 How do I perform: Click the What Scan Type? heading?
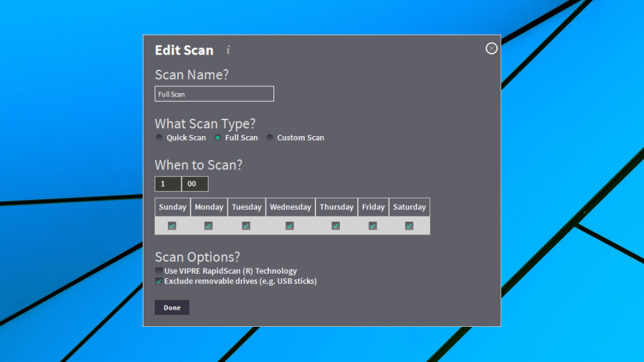[x=205, y=124]
